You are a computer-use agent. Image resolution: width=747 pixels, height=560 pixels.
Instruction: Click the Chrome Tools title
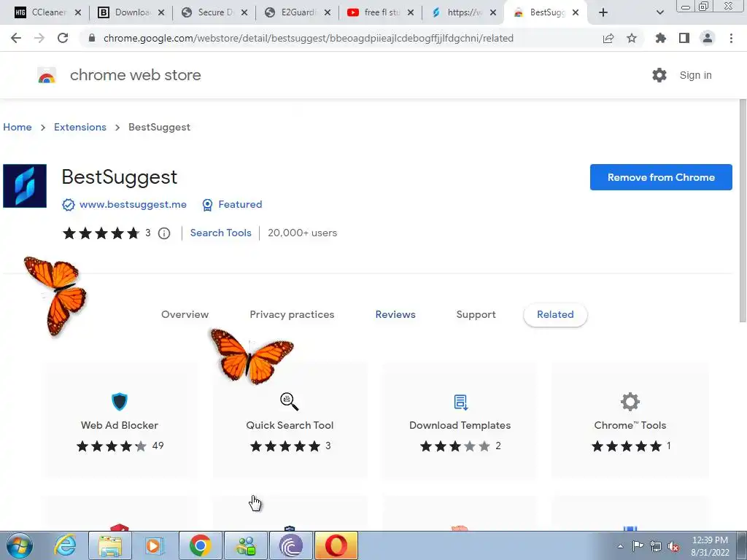pyautogui.click(x=630, y=425)
